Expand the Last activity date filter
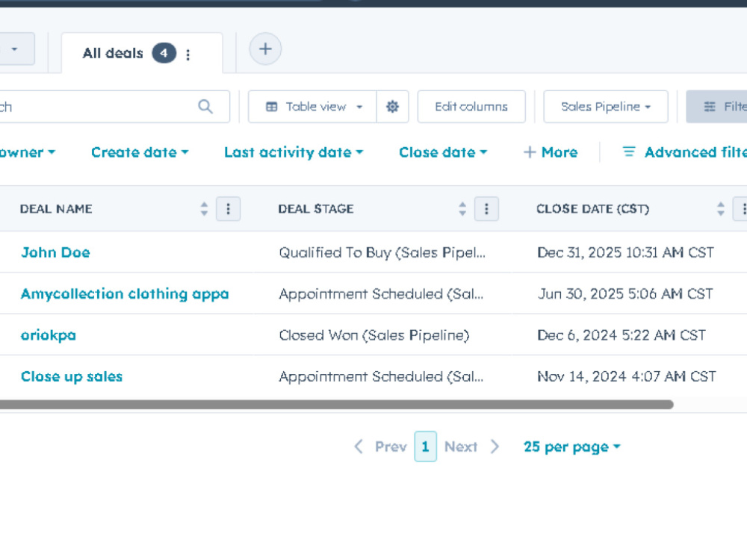Screen dimensions: 747x560 coord(294,152)
